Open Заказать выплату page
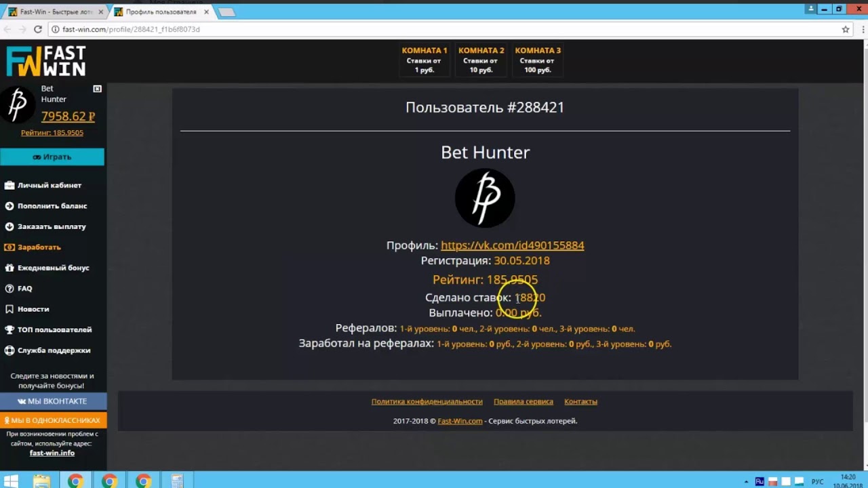 click(52, 226)
